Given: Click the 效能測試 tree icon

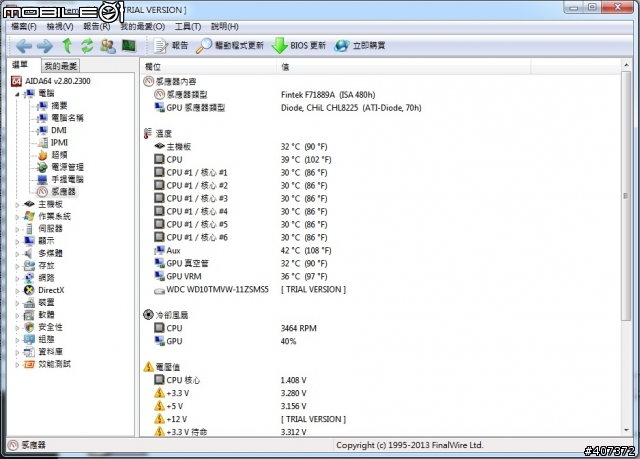Looking at the screenshot, I should point(29,364).
